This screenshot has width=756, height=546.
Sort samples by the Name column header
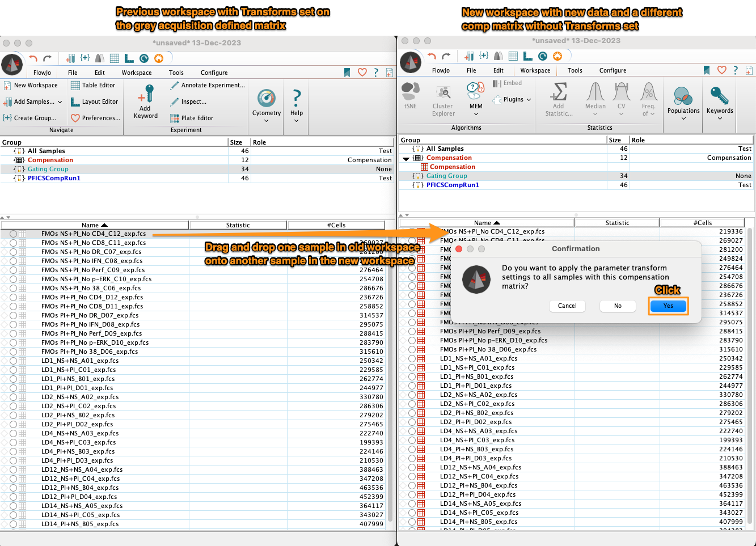coord(94,225)
